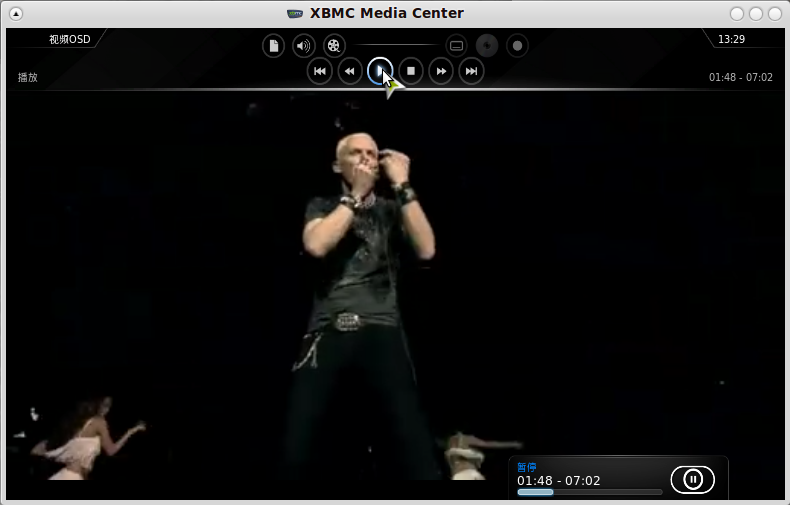Skip to previous track
Screen dimensions: 790x505
coord(319,71)
